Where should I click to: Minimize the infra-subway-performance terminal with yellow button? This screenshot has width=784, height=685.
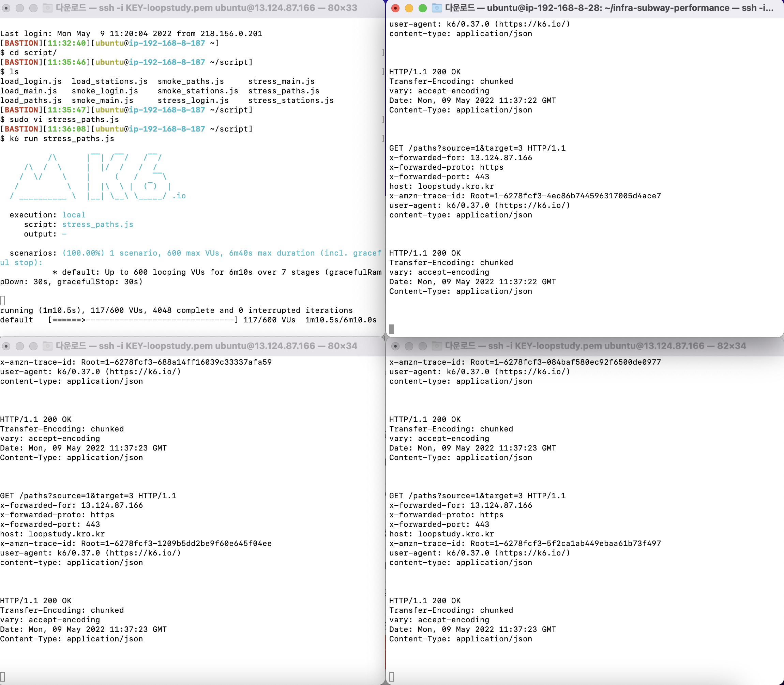click(409, 8)
